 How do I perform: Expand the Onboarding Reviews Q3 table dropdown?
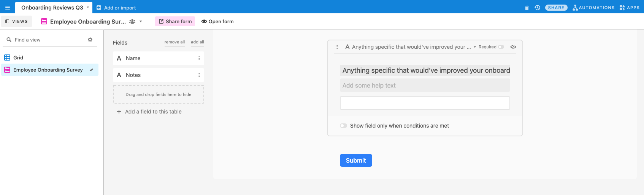click(x=88, y=8)
